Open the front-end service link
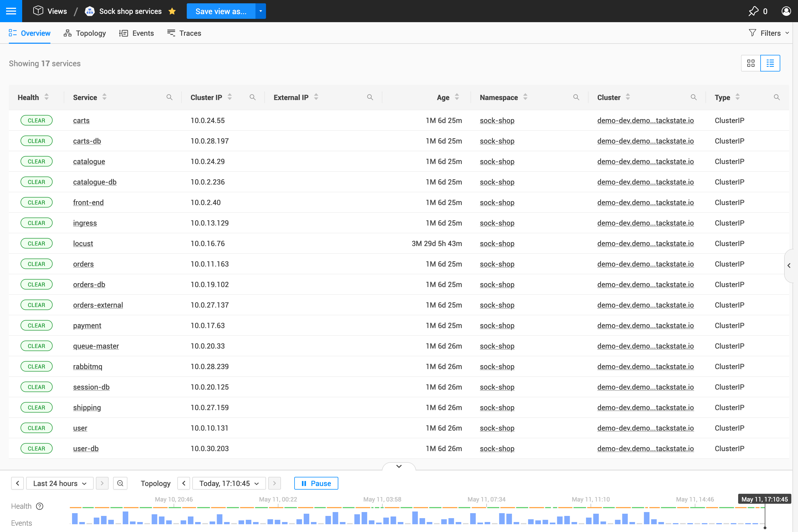Viewport: 798px width, 532px height. tap(88, 203)
